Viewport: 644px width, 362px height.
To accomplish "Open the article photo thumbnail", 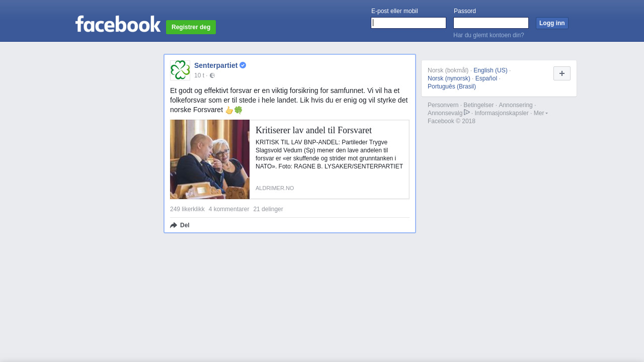I will pos(210,159).
